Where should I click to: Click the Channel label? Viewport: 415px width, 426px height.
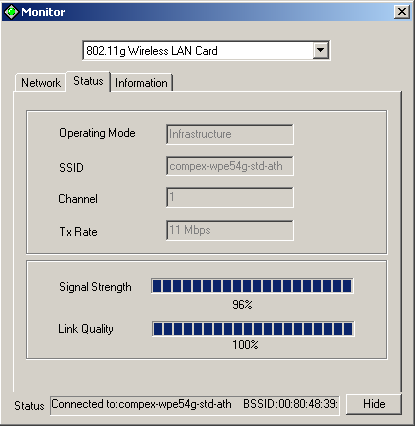pyautogui.click(x=78, y=199)
